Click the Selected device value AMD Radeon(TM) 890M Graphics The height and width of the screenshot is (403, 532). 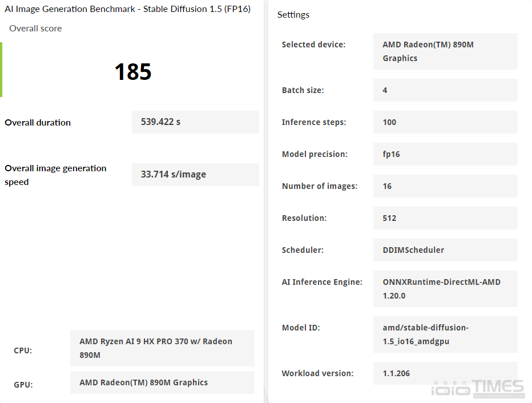(x=445, y=51)
